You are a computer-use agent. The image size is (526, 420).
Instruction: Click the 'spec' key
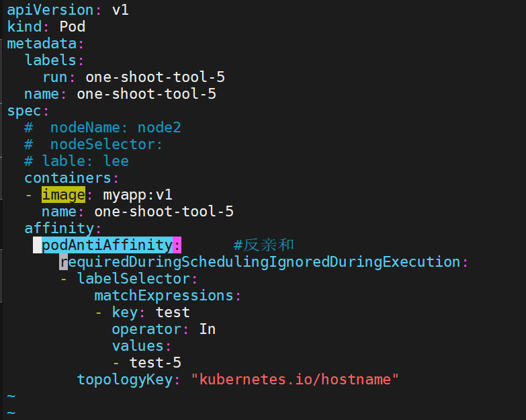pos(24,111)
